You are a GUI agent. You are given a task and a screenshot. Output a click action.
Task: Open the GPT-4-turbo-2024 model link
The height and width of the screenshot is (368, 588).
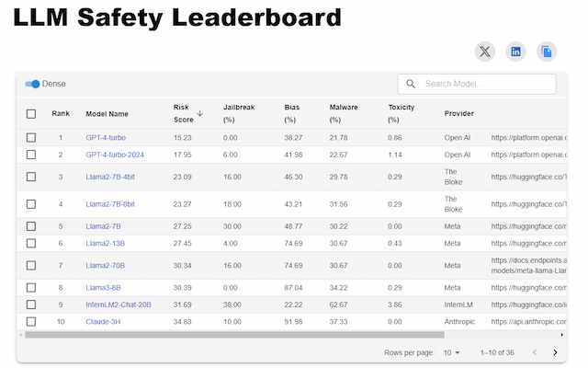point(115,155)
